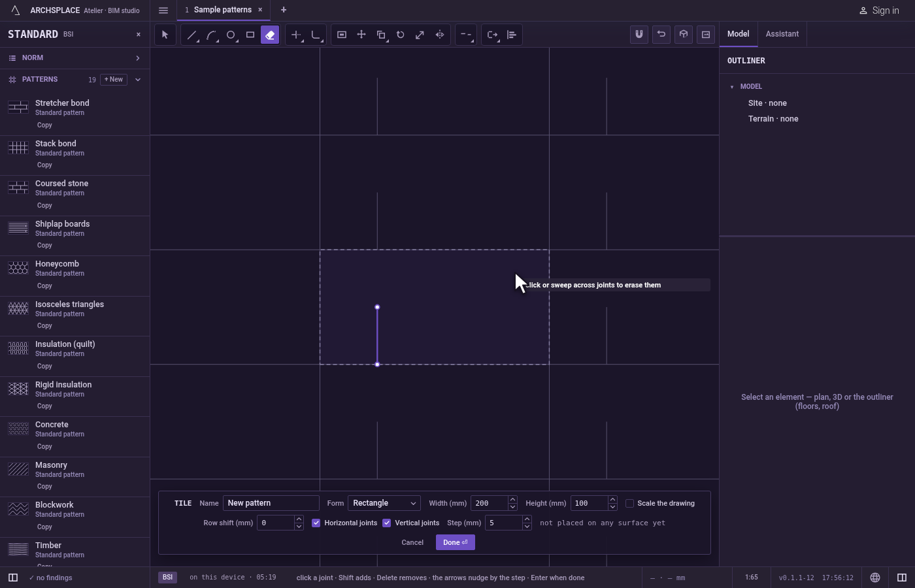Viewport: 915px width, 588px height.
Task: Open the Form dropdown (Rectangle)
Action: (384, 503)
